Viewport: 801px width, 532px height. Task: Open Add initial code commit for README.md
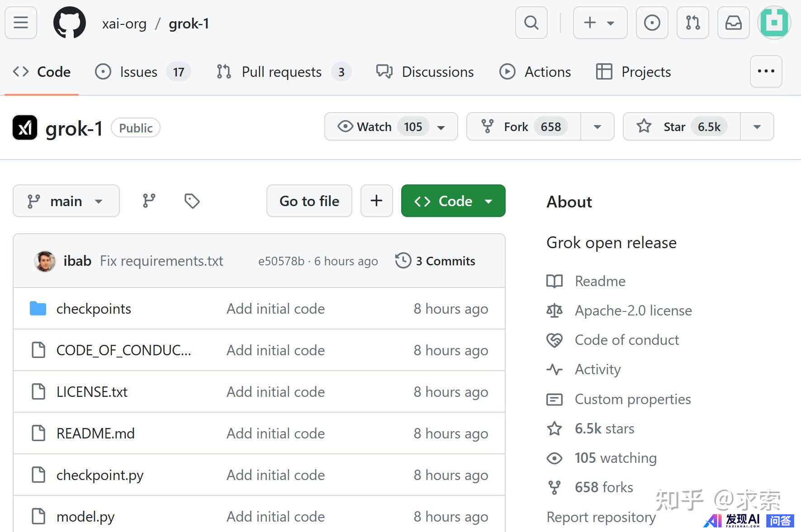276,433
